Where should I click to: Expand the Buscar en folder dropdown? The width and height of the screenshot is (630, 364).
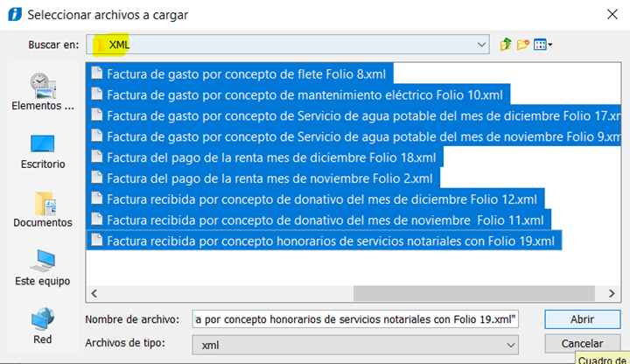[x=481, y=44]
